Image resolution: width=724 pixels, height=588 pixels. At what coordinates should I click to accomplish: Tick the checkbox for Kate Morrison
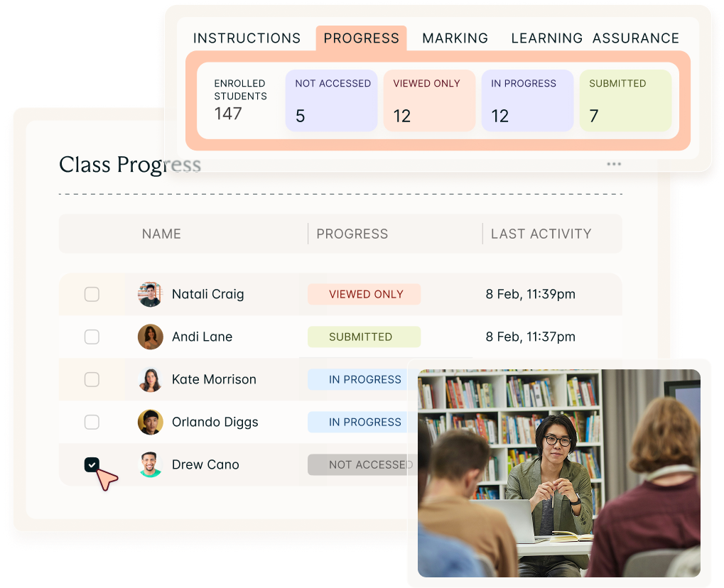click(92, 379)
